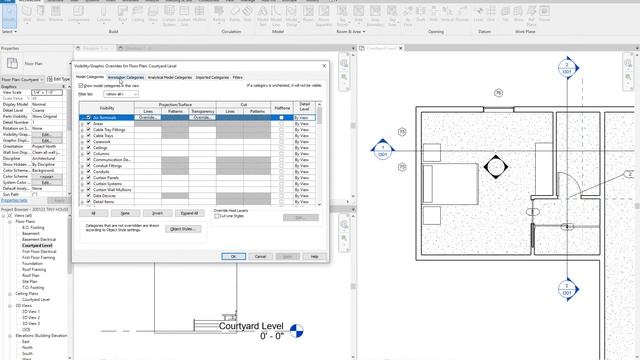This screenshot has height=360, width=640.
Task: Select the Curtain Grid tool
Action: click(184, 15)
